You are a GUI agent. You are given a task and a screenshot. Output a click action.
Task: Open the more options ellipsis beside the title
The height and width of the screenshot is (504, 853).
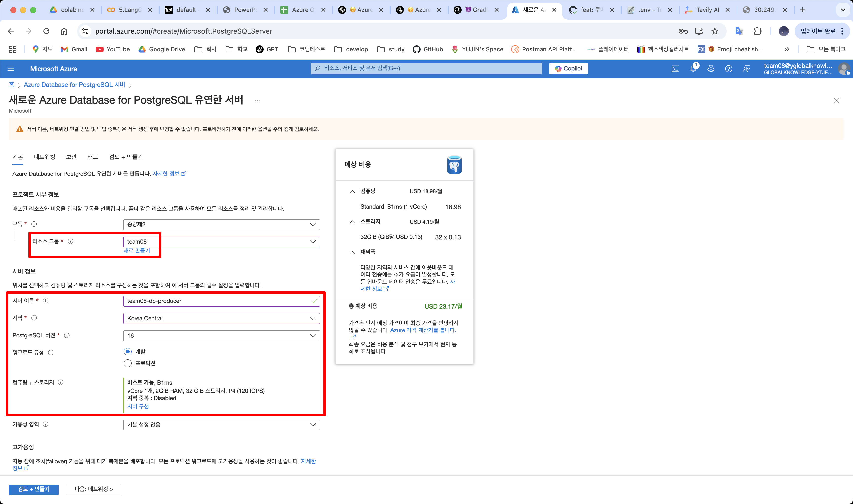[x=258, y=100]
